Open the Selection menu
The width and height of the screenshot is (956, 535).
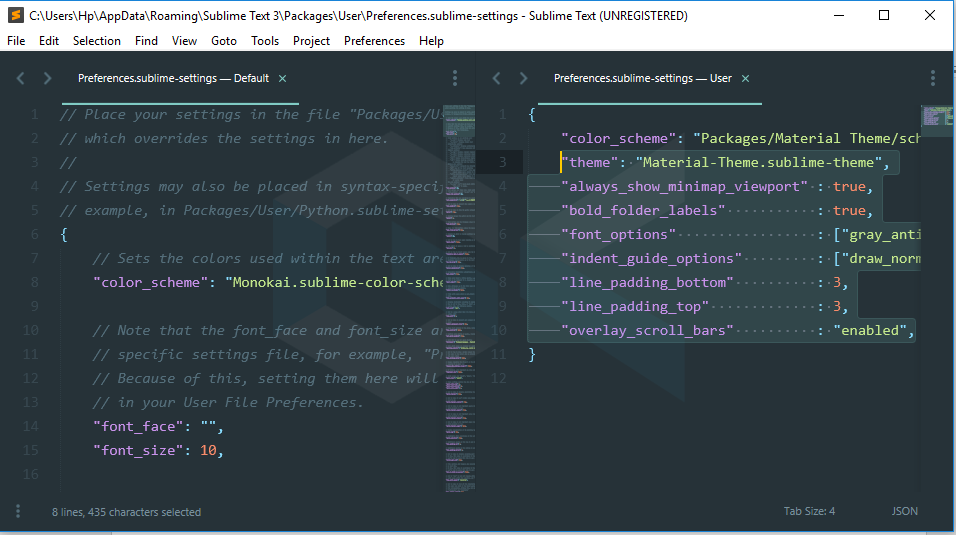[97, 41]
